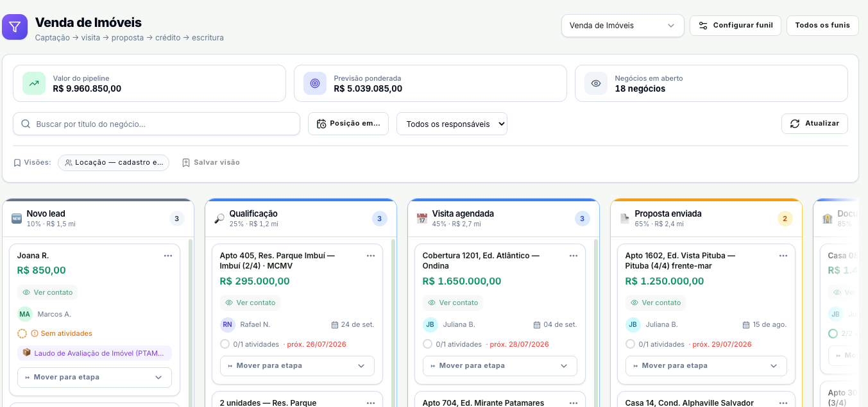Click Ver contato on Joana R. card

click(x=47, y=292)
